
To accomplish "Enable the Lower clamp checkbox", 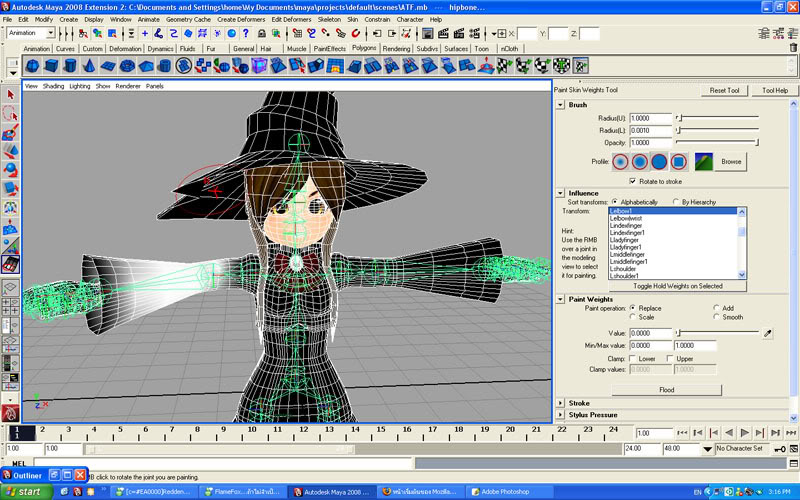I will tap(633, 359).
